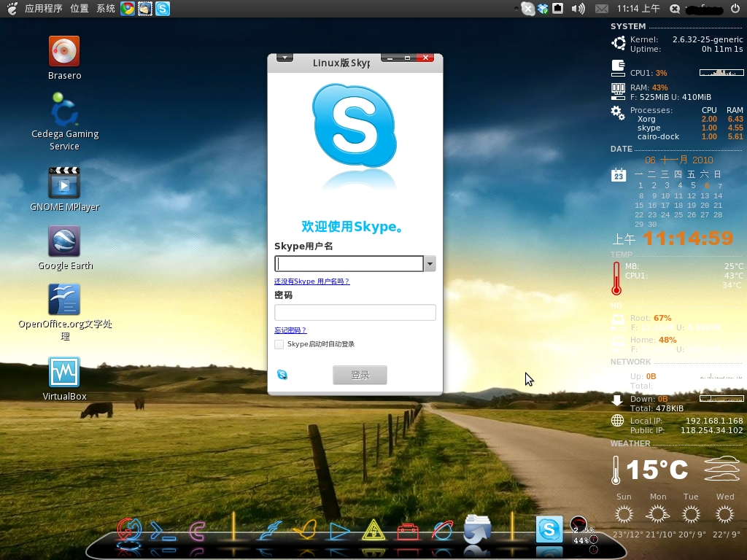Viewport: 747px width, 560px height.
Task: Enable Skype auto sign-in at startup checkbox
Action: coord(279,344)
